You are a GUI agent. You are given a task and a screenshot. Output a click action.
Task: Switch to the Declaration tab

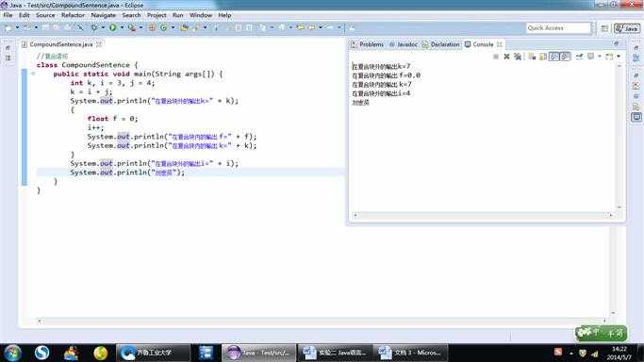(x=441, y=44)
